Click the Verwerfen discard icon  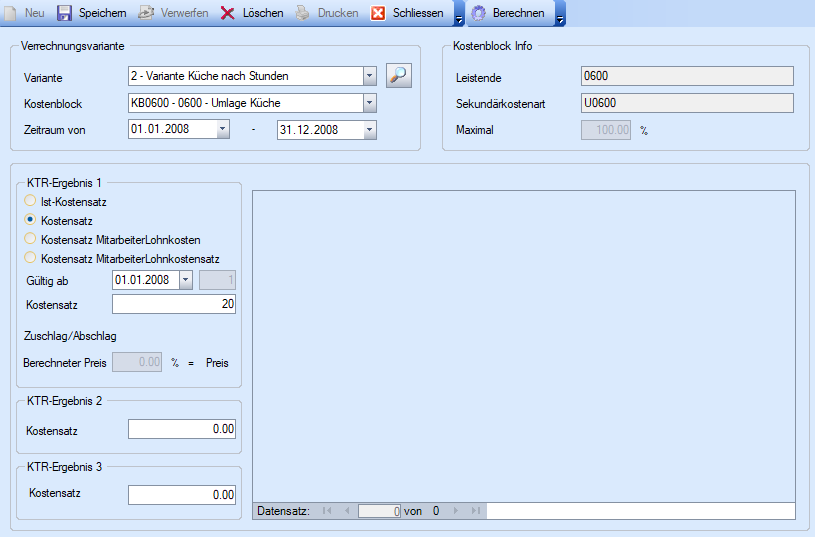pyautogui.click(x=146, y=13)
